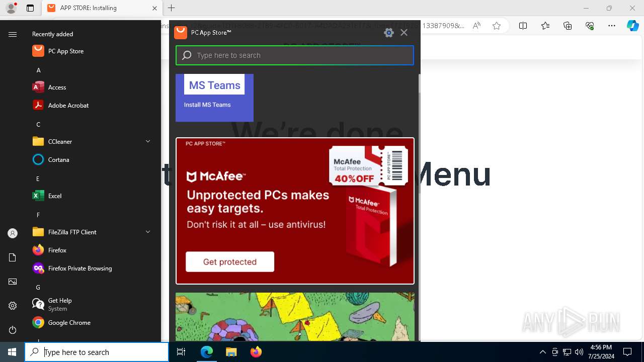Open Edge tab actions menu

pyautogui.click(x=30, y=8)
